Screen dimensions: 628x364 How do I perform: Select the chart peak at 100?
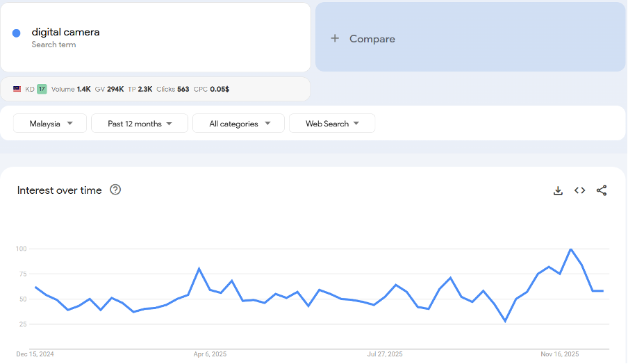[571, 249]
